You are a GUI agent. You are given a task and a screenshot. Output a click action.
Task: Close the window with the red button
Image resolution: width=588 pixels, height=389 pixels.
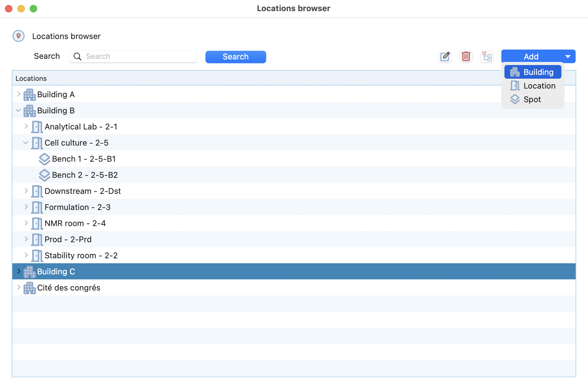coord(9,9)
